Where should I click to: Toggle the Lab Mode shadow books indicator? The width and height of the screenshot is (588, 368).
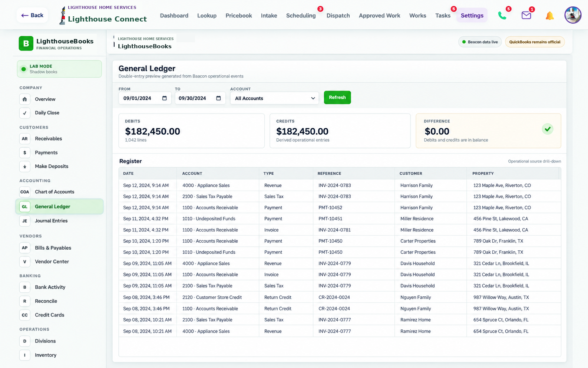[x=59, y=69]
